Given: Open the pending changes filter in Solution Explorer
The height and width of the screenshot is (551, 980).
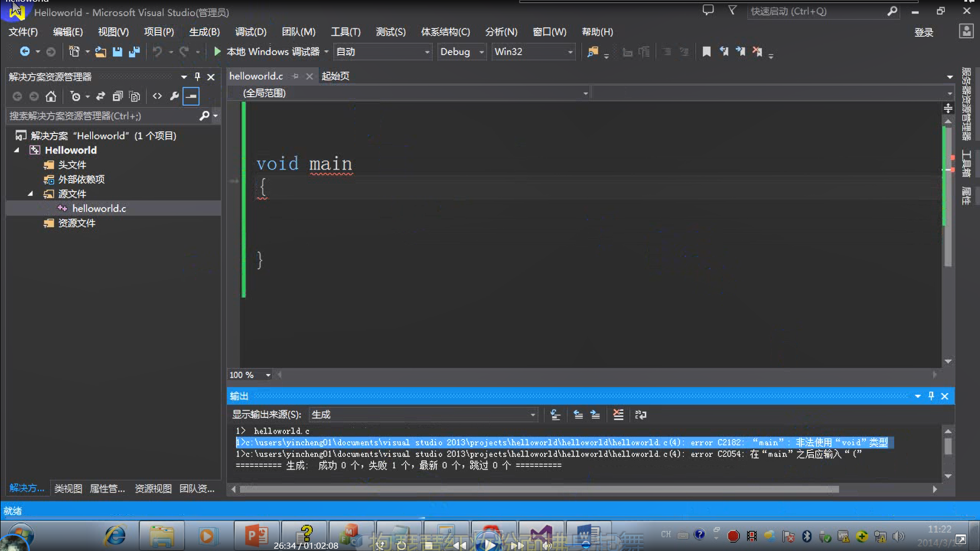Looking at the screenshot, I should pyautogui.click(x=75, y=96).
